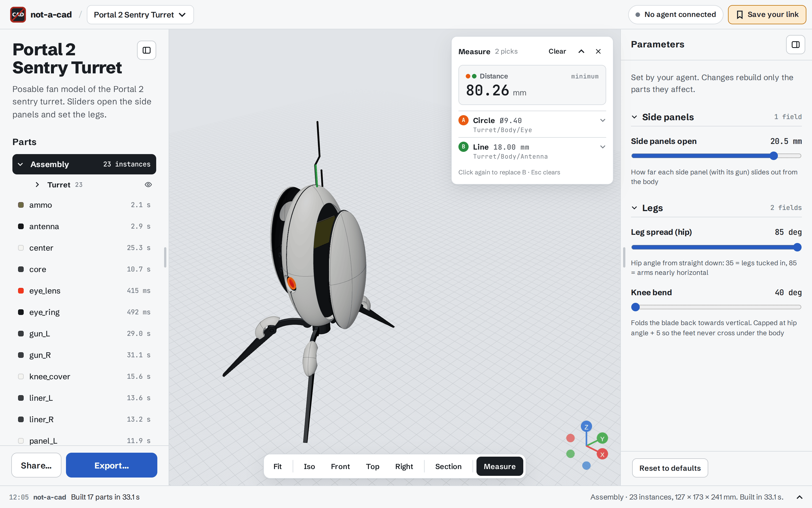Collapse the Legs section
Screen dimensions: 812x508
click(634, 208)
